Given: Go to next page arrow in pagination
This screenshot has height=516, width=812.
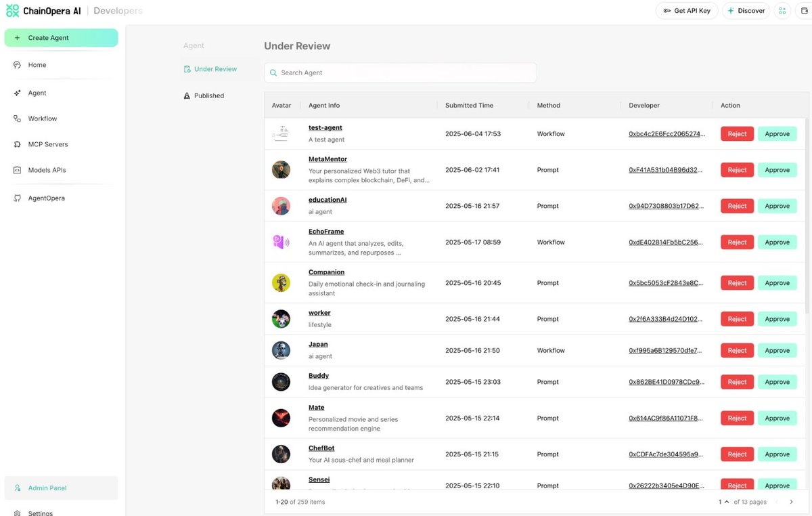Looking at the screenshot, I should pos(792,502).
